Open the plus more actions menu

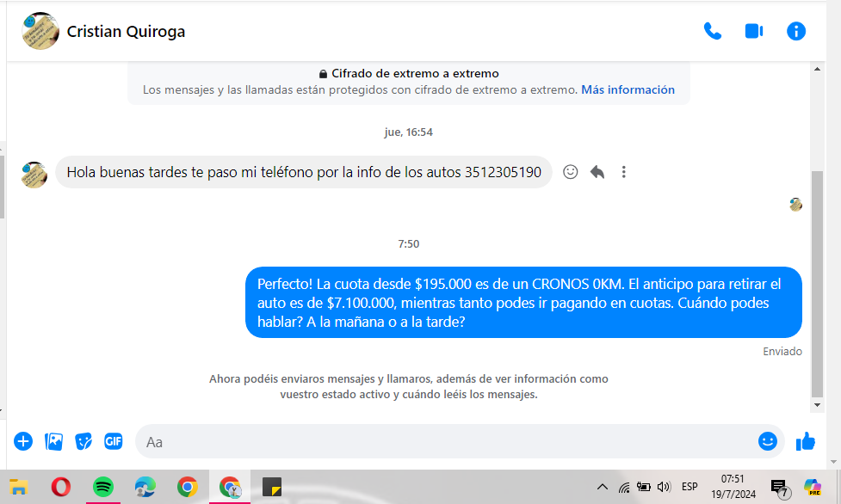pos(23,441)
